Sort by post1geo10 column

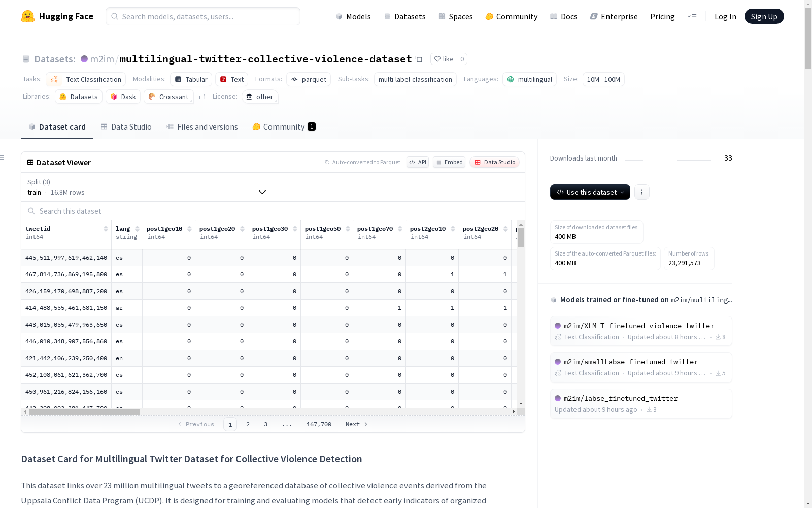pos(189,229)
